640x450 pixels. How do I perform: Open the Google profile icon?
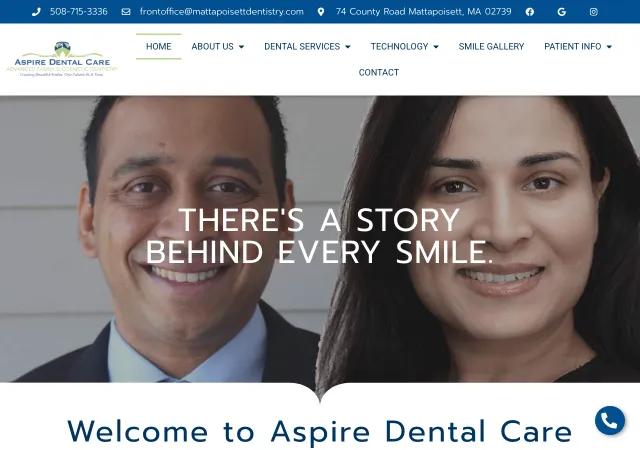pos(562,12)
